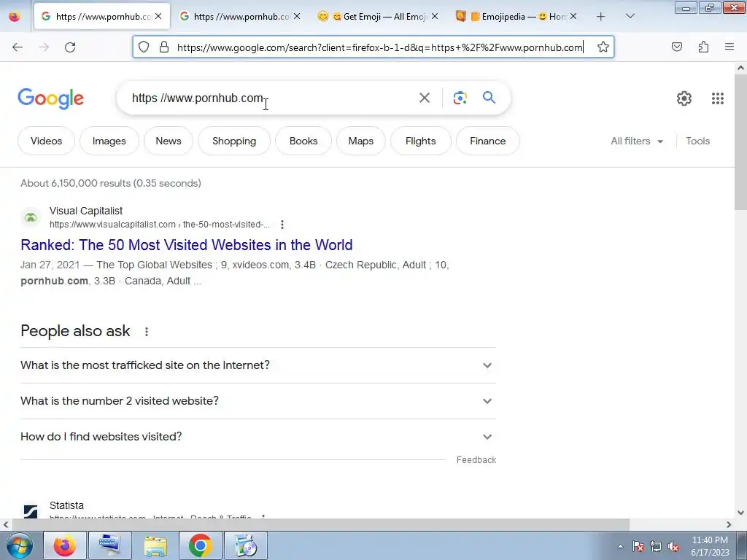Filter results by Shopping
This screenshot has width=747, height=560.
pos(234,141)
